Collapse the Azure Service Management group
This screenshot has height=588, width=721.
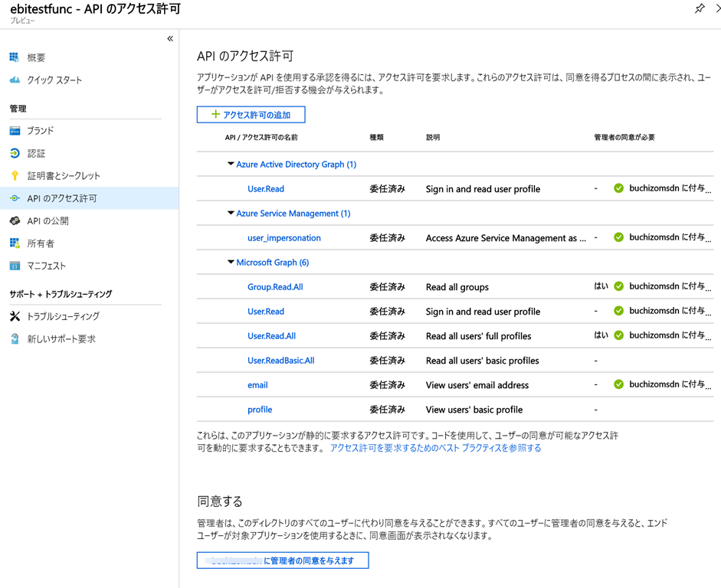(231, 214)
